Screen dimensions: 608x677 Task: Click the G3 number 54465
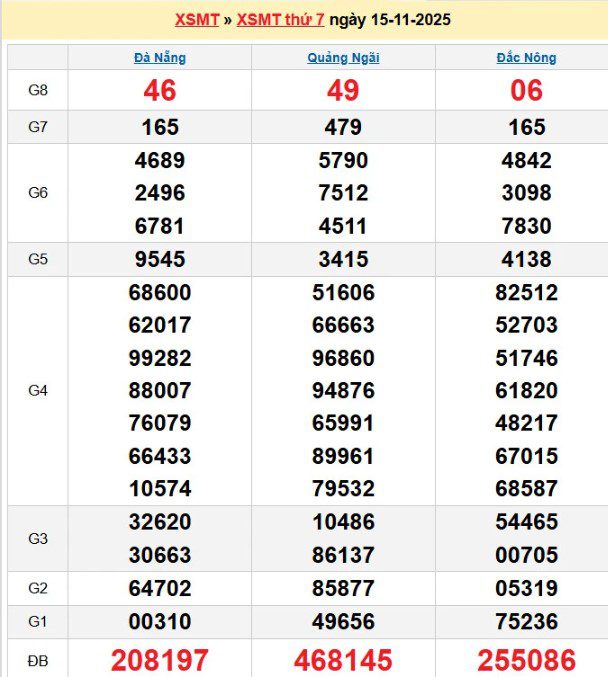tap(526, 522)
